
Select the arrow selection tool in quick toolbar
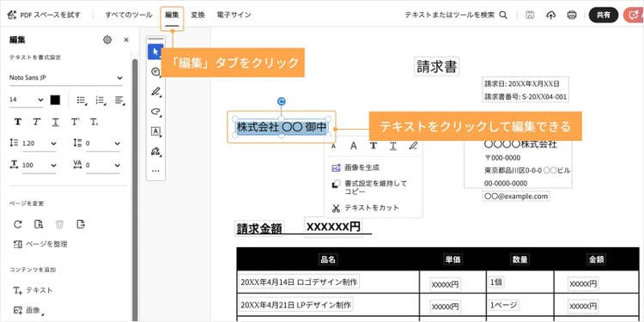point(155,52)
